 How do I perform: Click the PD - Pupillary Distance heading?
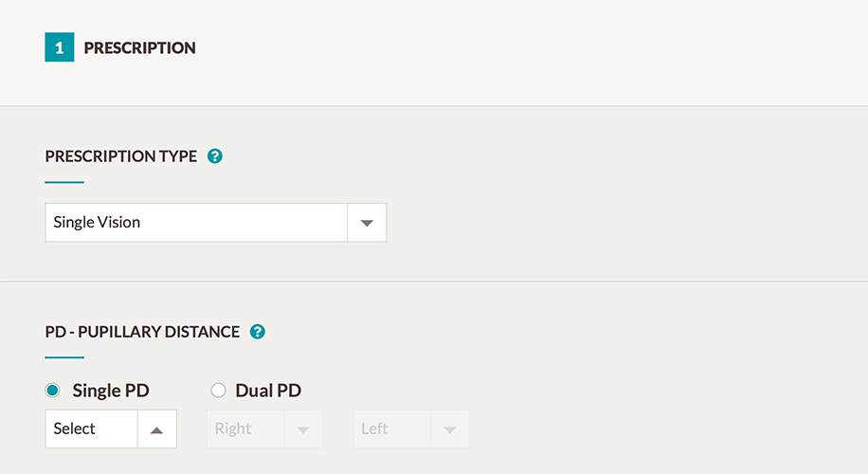[142, 332]
